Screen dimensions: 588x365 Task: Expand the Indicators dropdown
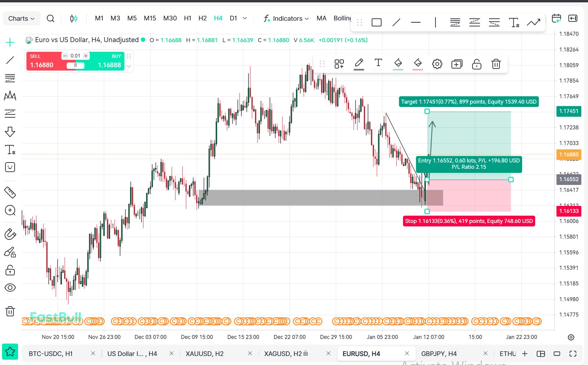tap(286, 18)
